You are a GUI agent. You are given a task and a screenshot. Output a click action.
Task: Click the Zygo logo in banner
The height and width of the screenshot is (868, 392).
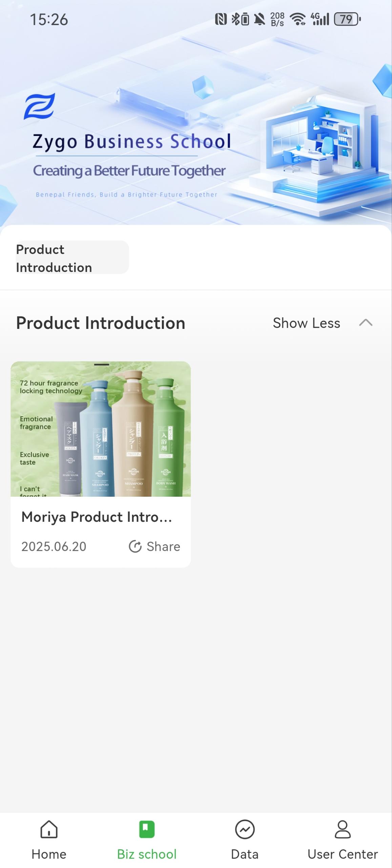[x=39, y=106]
